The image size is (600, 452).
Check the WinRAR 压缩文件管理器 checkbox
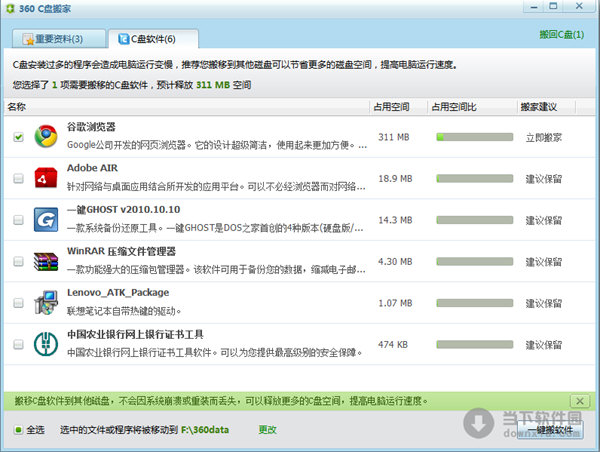(x=18, y=261)
